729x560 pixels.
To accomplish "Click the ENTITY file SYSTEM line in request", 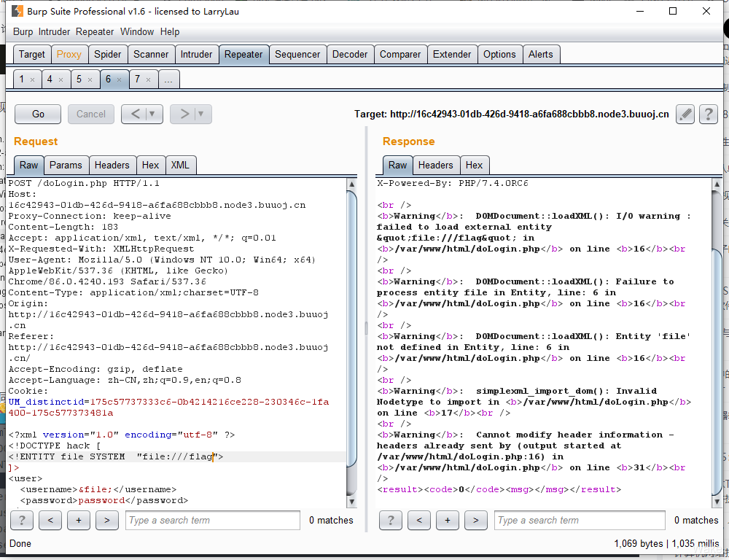I will tap(116, 456).
